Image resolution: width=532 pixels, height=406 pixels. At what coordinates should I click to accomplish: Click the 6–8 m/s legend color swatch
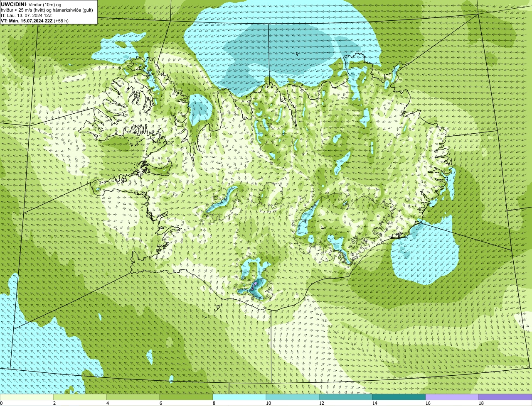tap(186, 397)
